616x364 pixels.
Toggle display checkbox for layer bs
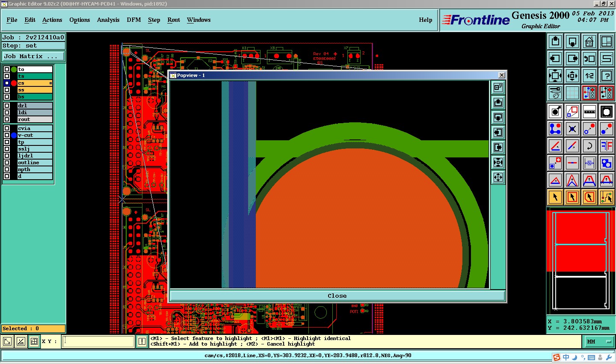(x=7, y=97)
